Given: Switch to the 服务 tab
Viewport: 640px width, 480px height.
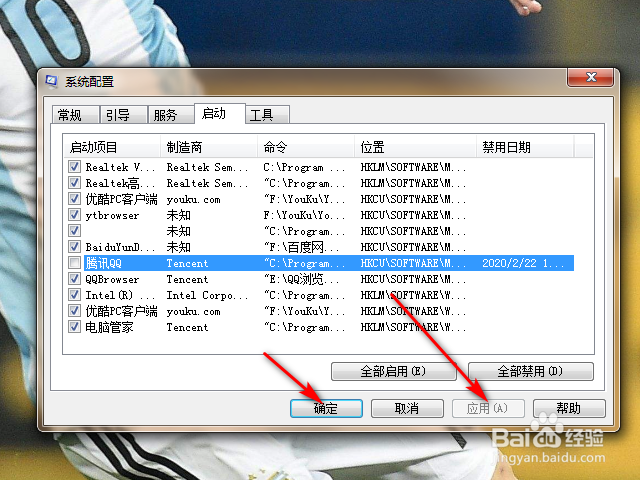Looking at the screenshot, I should tap(171, 115).
